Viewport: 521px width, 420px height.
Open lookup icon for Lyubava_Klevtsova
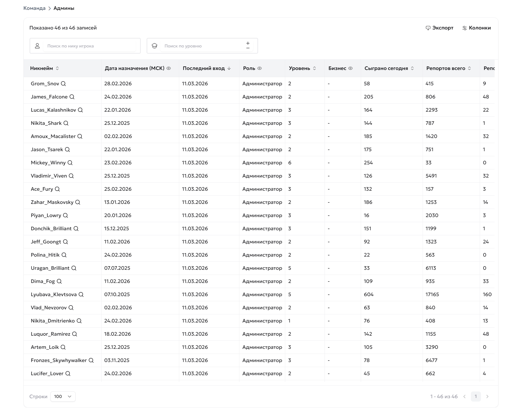(x=81, y=295)
